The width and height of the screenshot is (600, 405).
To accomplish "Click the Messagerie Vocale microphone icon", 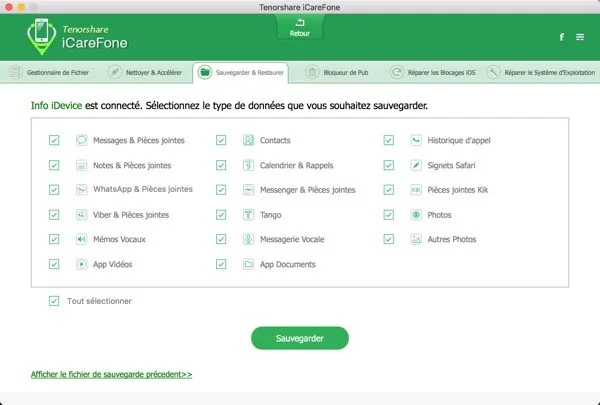I will click(x=248, y=239).
